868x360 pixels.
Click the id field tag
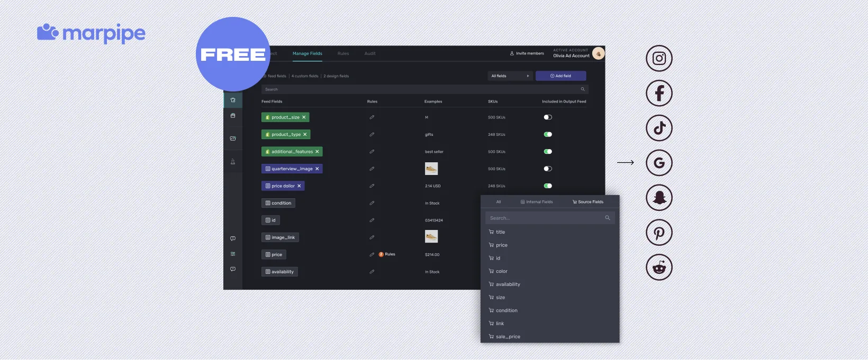(270, 220)
